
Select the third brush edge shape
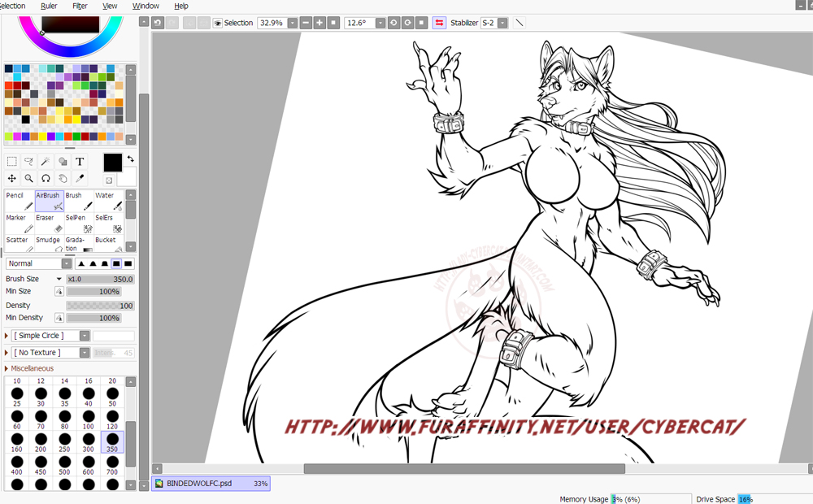click(x=105, y=263)
